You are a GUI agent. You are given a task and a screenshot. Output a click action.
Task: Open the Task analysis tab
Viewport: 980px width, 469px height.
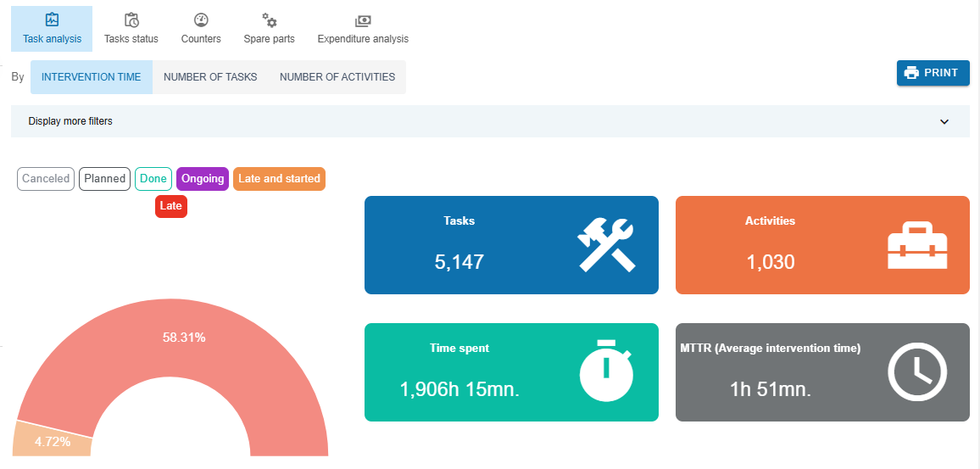pyautogui.click(x=52, y=29)
